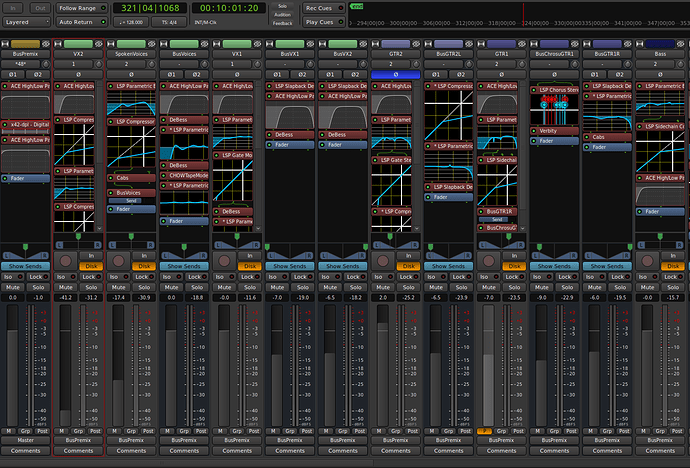Open the LSP Chorus Stereo plugin on BusChrousGTR1
The width and height of the screenshot is (690, 468).
557,90
